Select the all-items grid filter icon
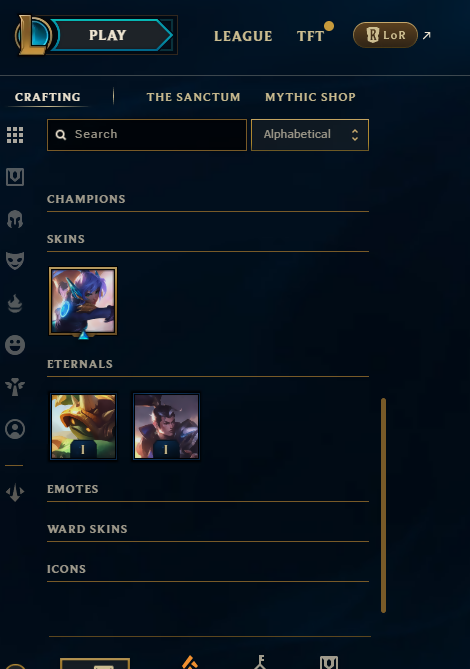This screenshot has width=470, height=669. [x=15, y=135]
